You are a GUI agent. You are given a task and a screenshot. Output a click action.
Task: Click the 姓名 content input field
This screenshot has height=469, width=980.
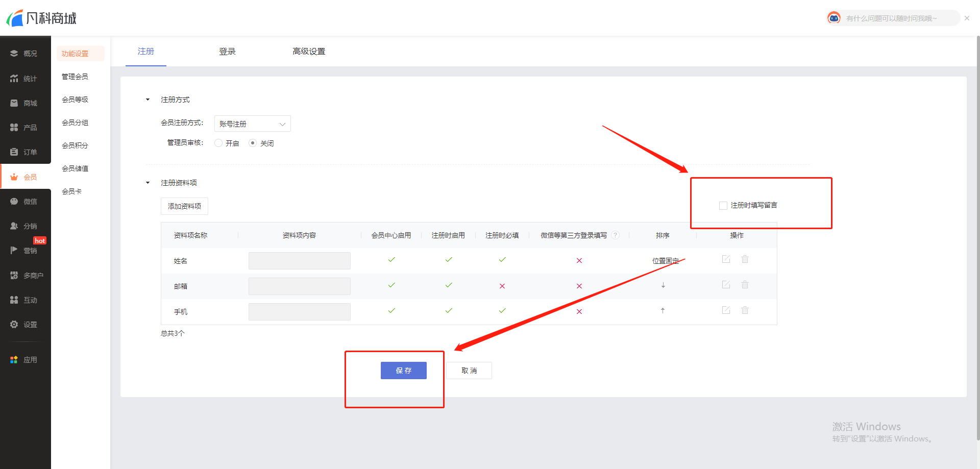tap(300, 261)
